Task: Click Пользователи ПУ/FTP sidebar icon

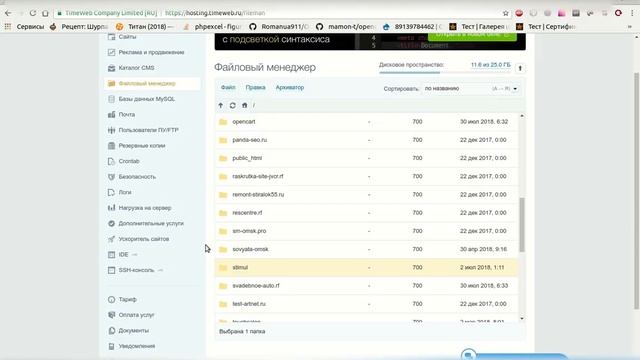Action: point(111,130)
